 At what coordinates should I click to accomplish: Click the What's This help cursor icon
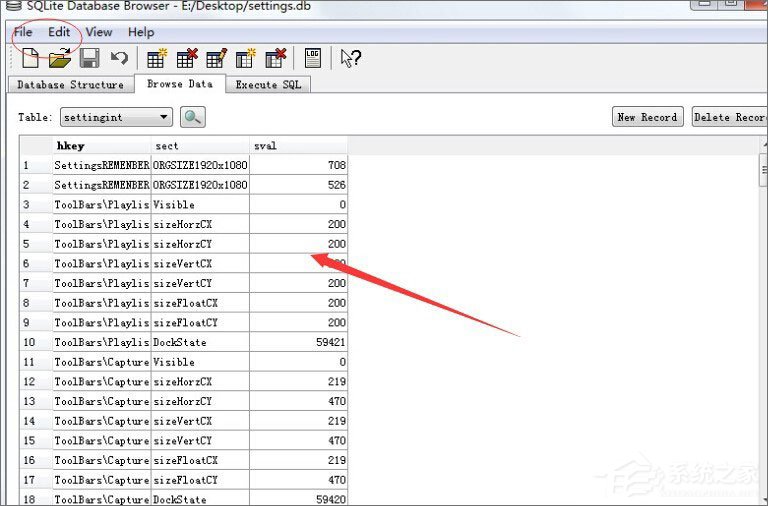349,58
